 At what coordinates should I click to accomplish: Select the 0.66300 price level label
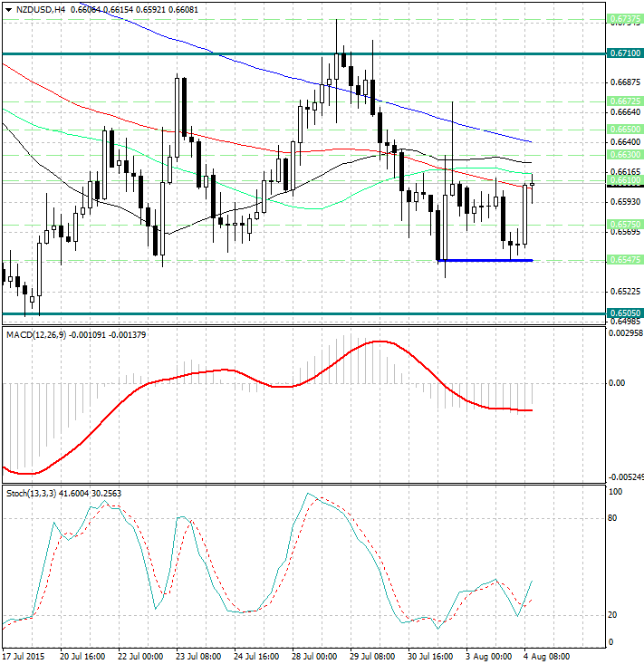click(x=625, y=155)
